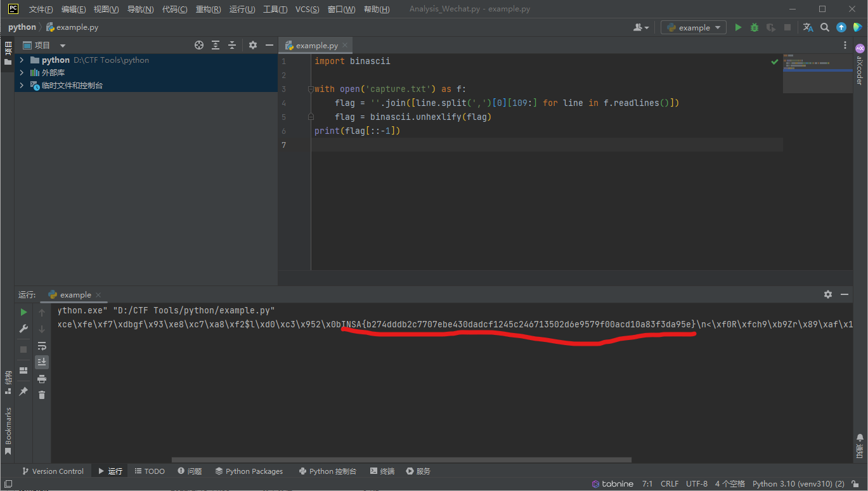Image resolution: width=868 pixels, height=491 pixels.
Task: Expand the 临时文件和控制台 node
Action: pos(22,86)
